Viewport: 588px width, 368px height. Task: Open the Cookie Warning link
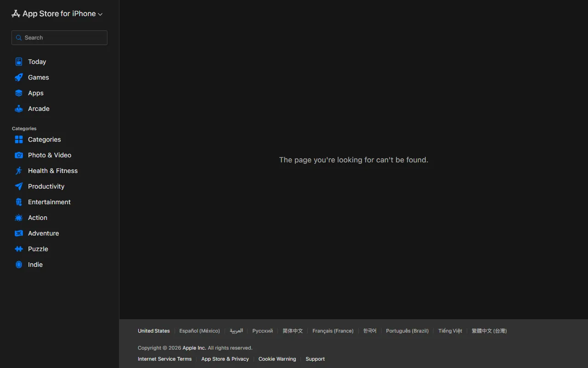[277, 359]
